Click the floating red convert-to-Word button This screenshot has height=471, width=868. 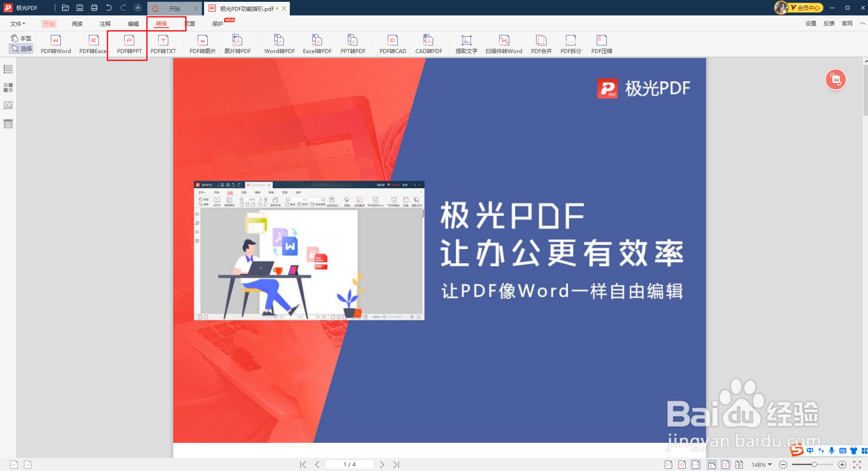tap(836, 80)
